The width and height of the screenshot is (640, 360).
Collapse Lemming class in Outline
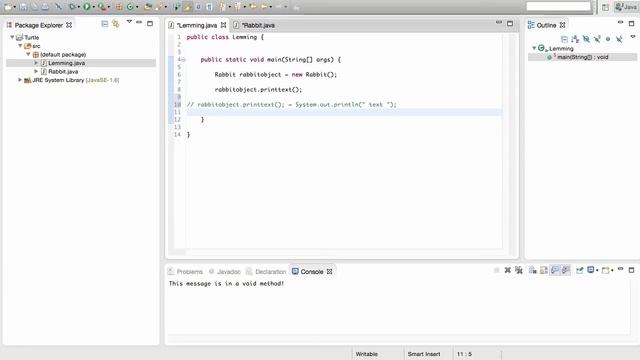[534, 48]
